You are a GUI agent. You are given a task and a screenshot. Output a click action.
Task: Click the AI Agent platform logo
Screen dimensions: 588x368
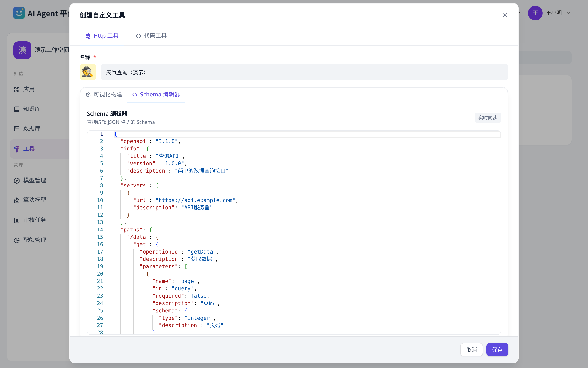(x=19, y=13)
